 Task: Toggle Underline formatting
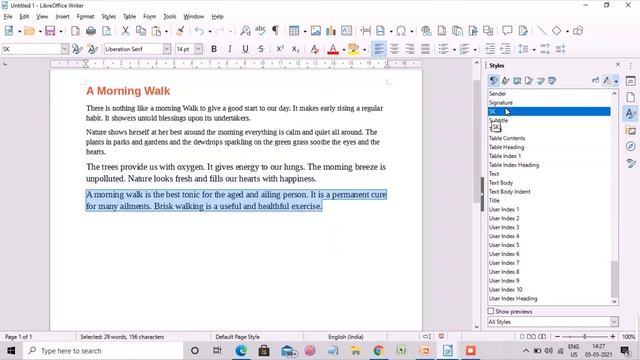pyautogui.click(x=245, y=49)
